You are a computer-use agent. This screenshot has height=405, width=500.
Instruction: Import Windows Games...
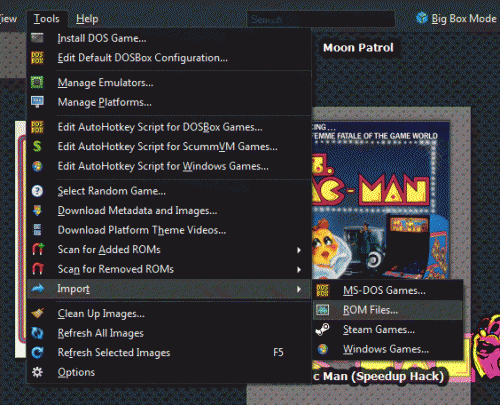[x=388, y=349]
